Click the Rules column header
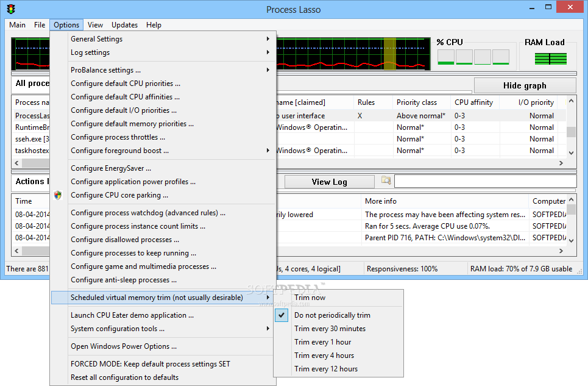Screen dimensions: 588x386 click(373, 102)
